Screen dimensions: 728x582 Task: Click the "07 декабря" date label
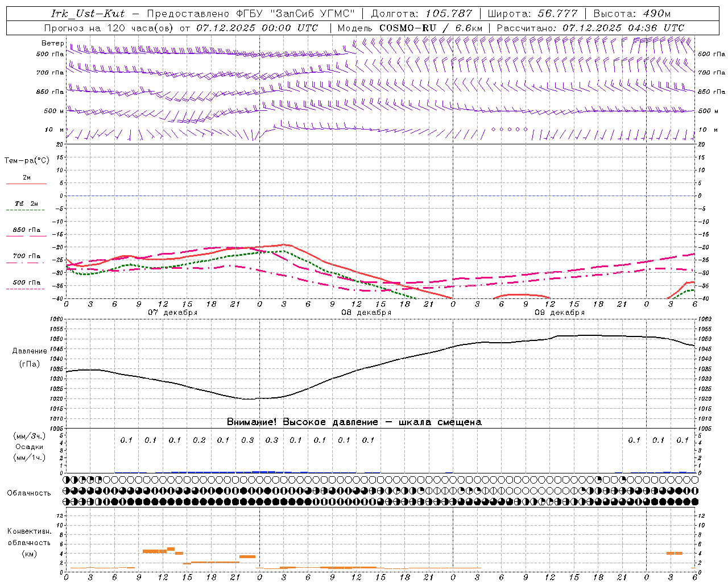172,313
